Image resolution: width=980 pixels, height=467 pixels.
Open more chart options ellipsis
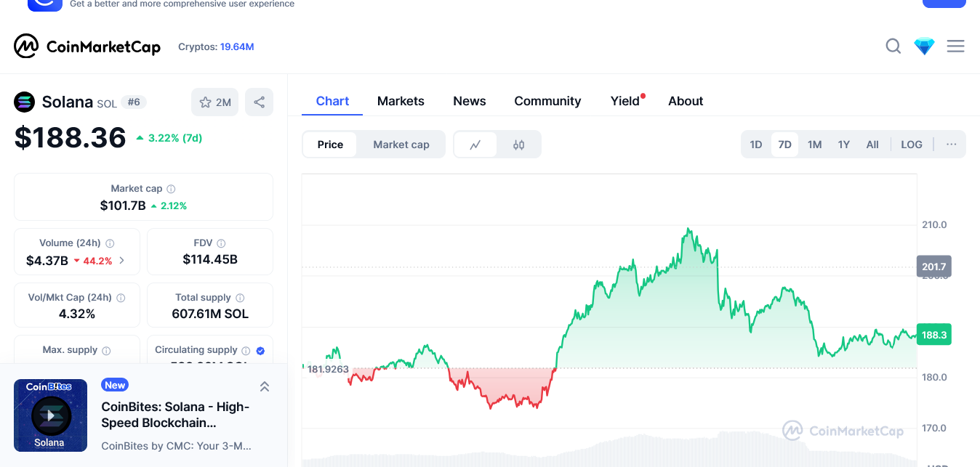click(952, 145)
